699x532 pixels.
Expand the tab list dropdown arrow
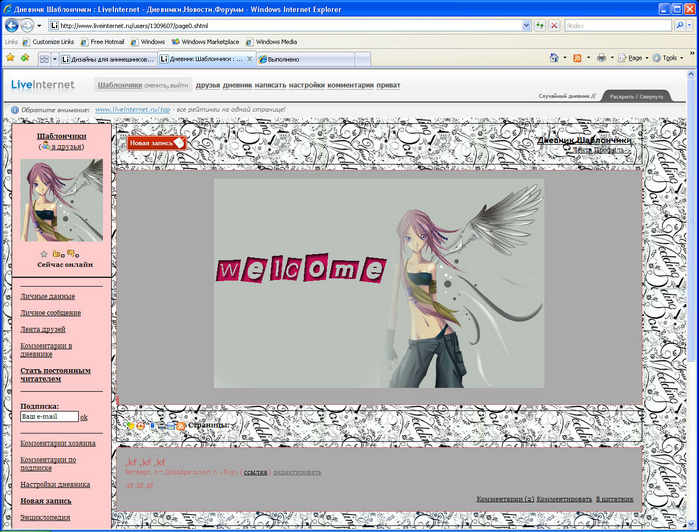point(55,59)
